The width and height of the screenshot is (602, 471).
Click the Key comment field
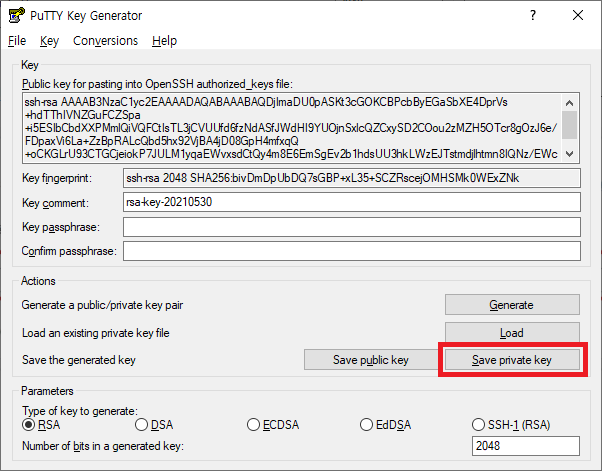click(x=352, y=202)
